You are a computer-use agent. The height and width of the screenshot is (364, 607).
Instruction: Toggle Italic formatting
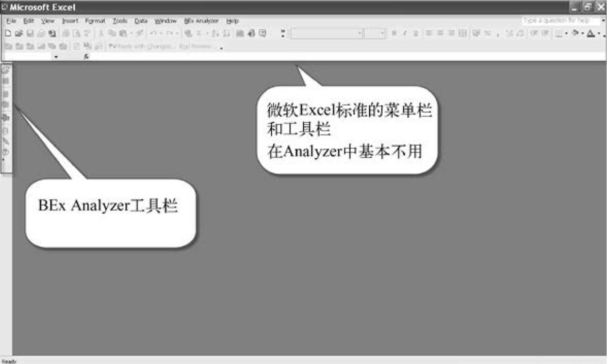(405, 34)
